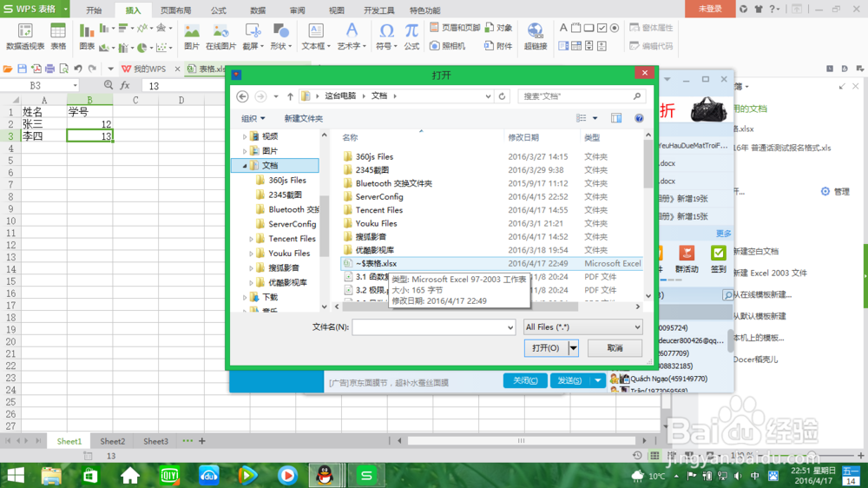Expand the filename combo box dropdown
Viewport: 868px width, 488px height.
pyautogui.click(x=510, y=327)
